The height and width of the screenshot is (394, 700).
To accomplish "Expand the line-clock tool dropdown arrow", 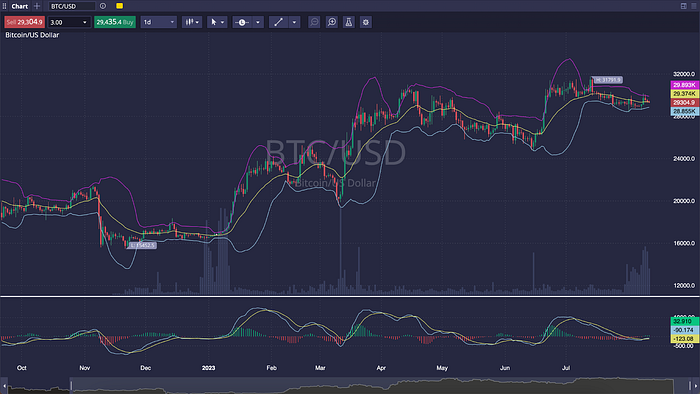I will tap(258, 22).
